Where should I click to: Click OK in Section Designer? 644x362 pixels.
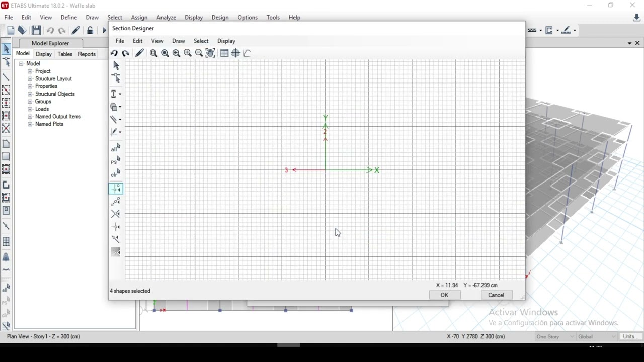tap(444, 295)
